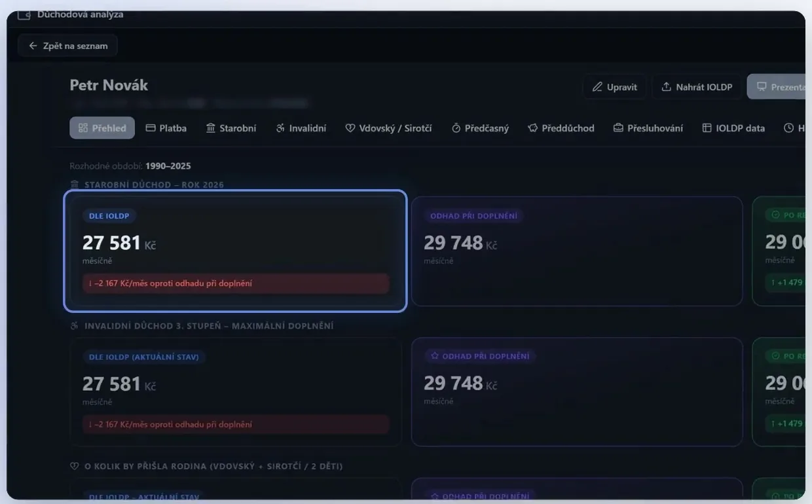Upload a file with Nahrát IOLDP
This screenshot has width=812, height=504.
(697, 87)
